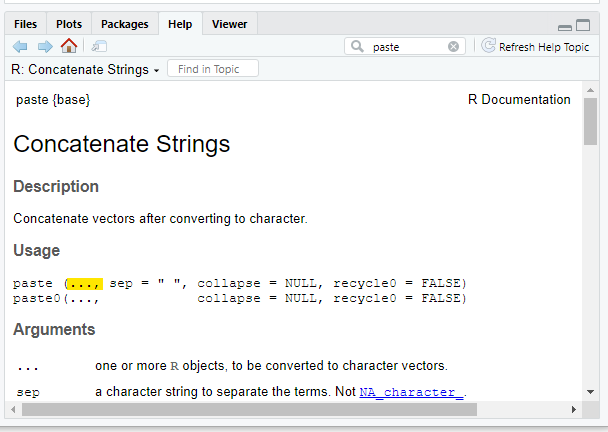This screenshot has height=432, width=608.
Task: Click the Refresh Help Topic icon
Action: 488,46
